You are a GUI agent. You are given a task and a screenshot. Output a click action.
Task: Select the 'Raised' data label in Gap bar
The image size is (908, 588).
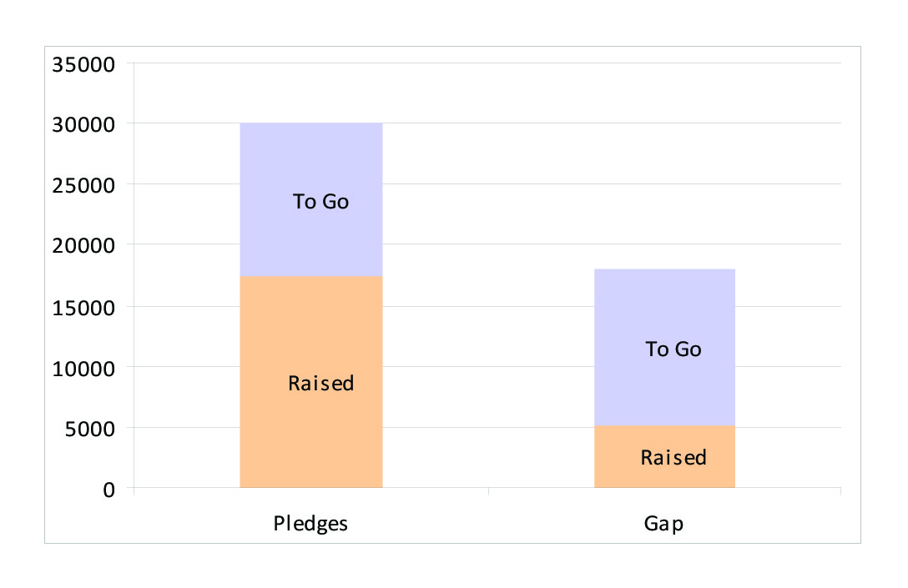pyautogui.click(x=673, y=458)
